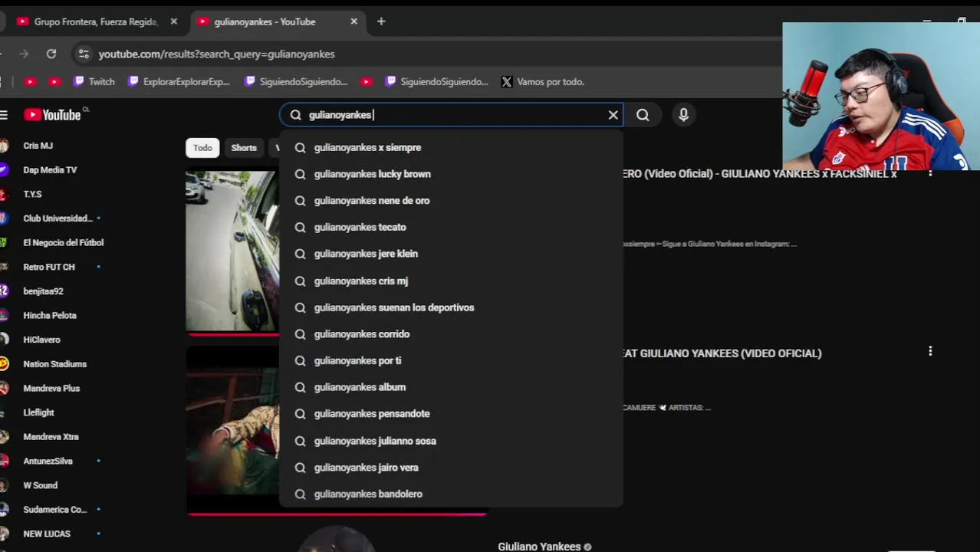Viewport: 980px width, 552px height.
Task: Go forward with browser arrow
Action: (x=24, y=54)
